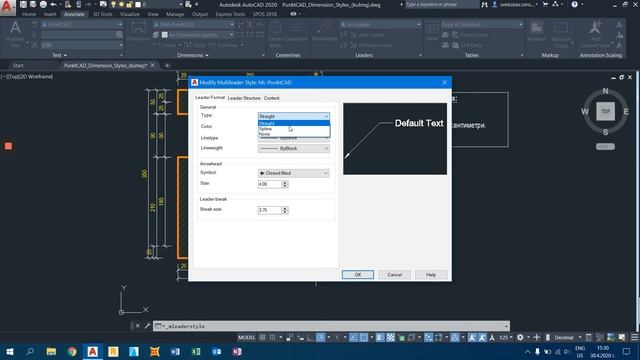Click the Dimension tool icon
Viewport: 640px width, 360px height.
138,29
